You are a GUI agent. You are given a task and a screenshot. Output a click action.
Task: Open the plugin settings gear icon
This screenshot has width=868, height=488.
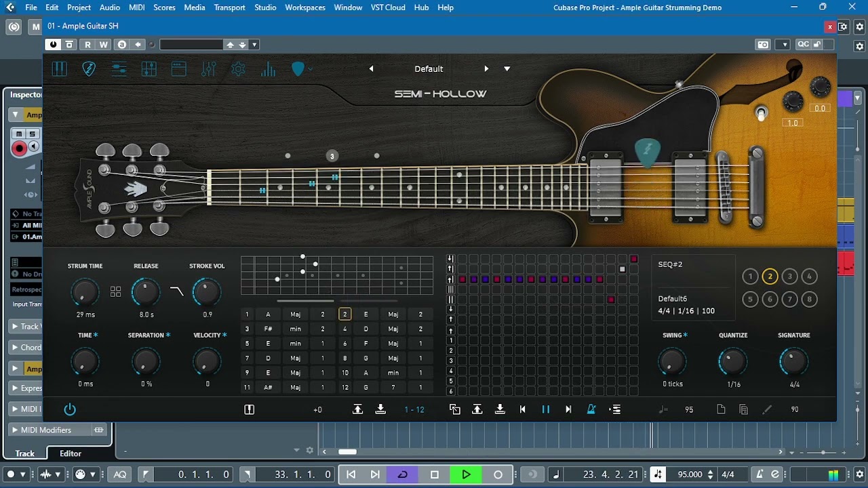pos(237,68)
